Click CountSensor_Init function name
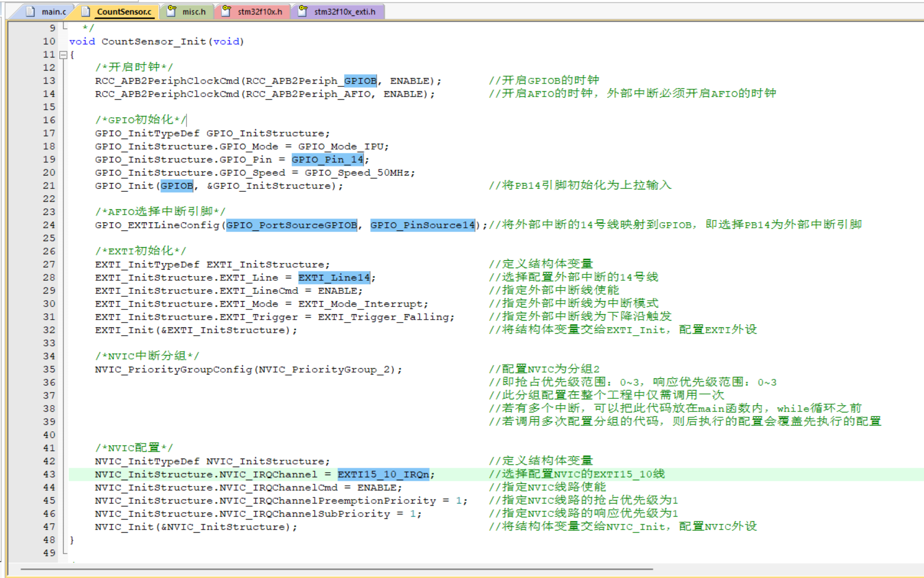The image size is (924, 578). click(154, 41)
